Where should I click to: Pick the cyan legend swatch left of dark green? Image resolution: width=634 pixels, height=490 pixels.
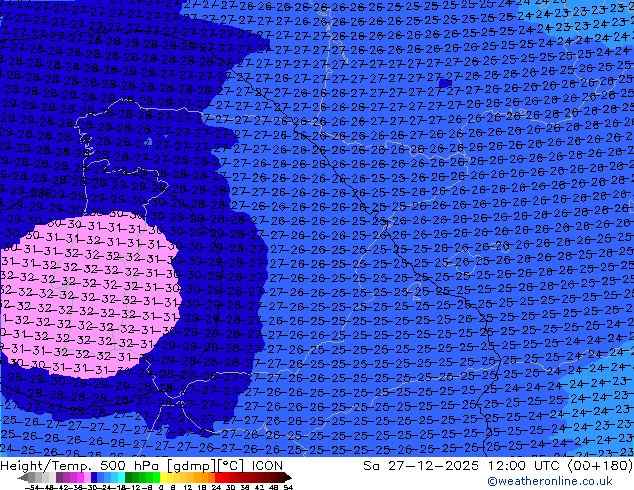pyautogui.click(x=121, y=477)
